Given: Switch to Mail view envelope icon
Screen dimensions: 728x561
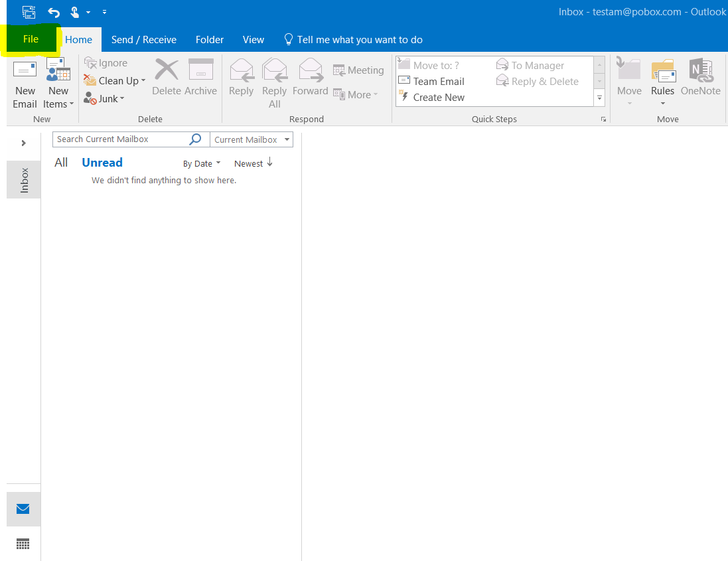Looking at the screenshot, I should point(23,509).
